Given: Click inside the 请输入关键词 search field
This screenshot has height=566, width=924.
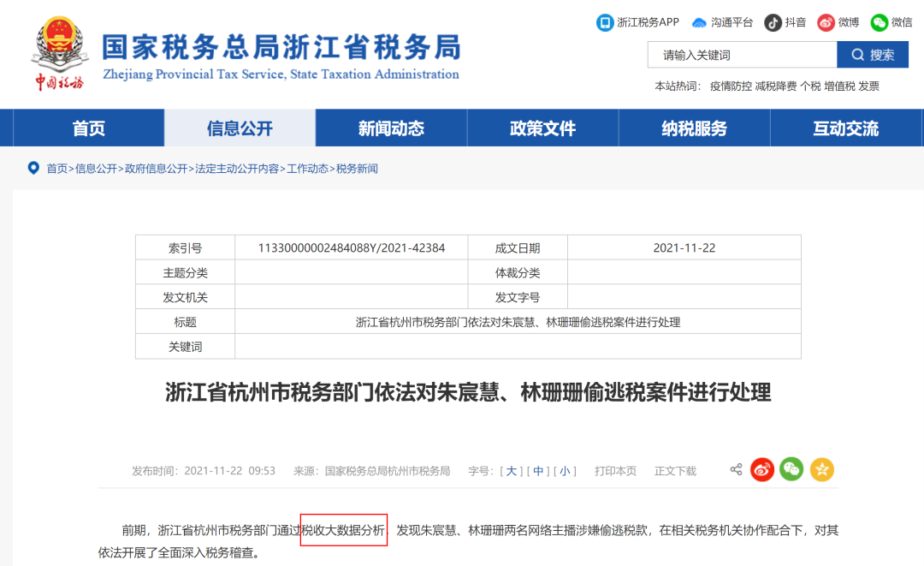Looking at the screenshot, I should pos(742,54).
